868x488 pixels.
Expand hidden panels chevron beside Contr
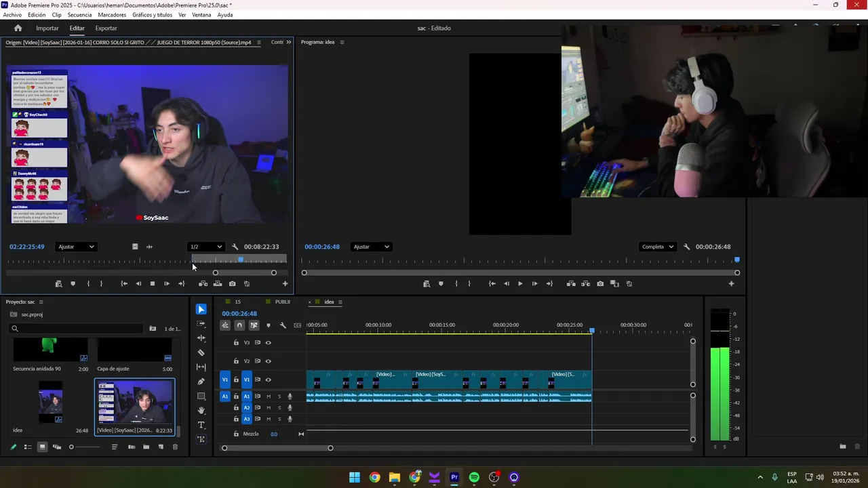(x=288, y=42)
